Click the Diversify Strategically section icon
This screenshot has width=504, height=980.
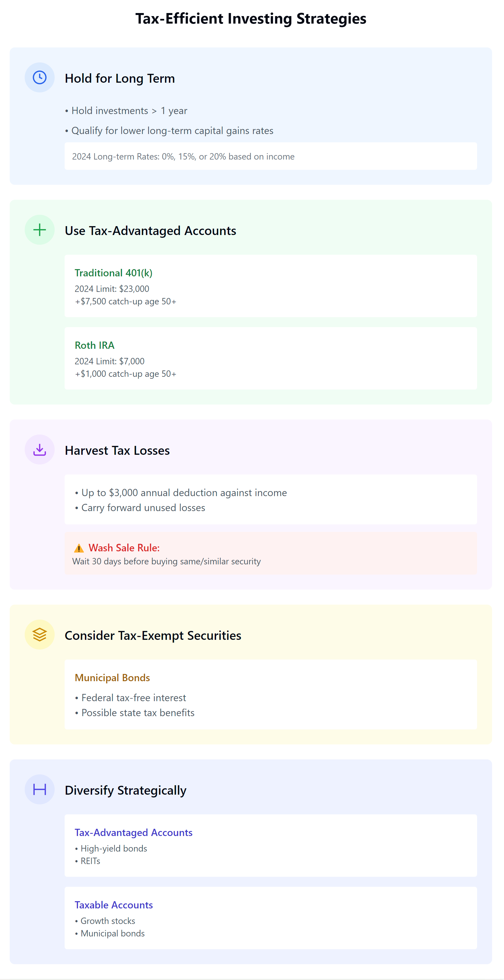(40, 789)
